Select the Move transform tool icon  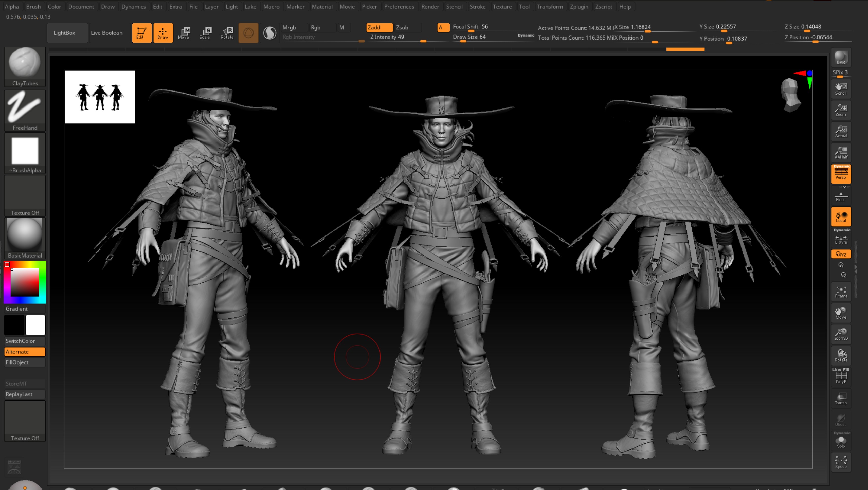tap(184, 33)
